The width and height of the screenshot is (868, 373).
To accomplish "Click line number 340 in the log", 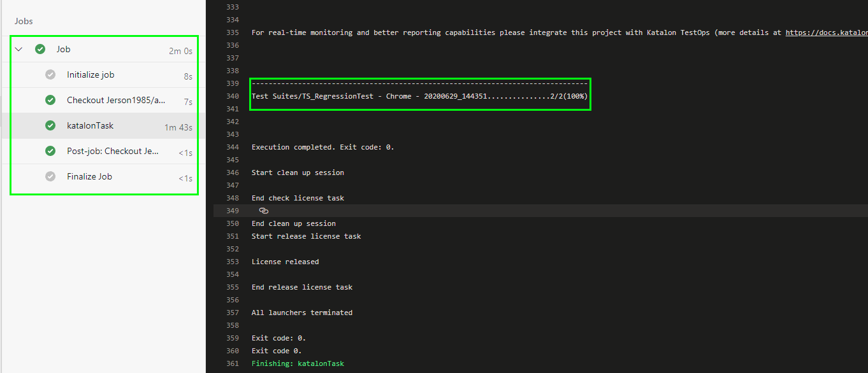I will click(x=233, y=95).
